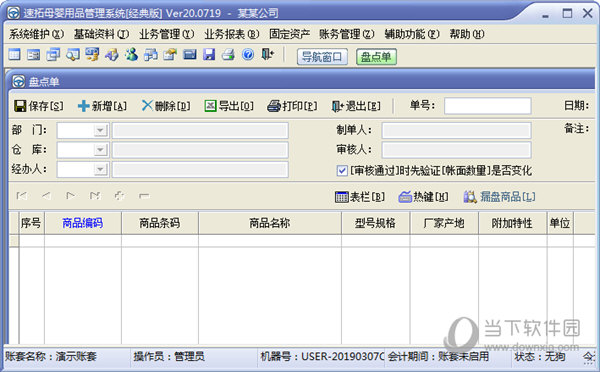Click the 制单人 text field

tap(457, 131)
